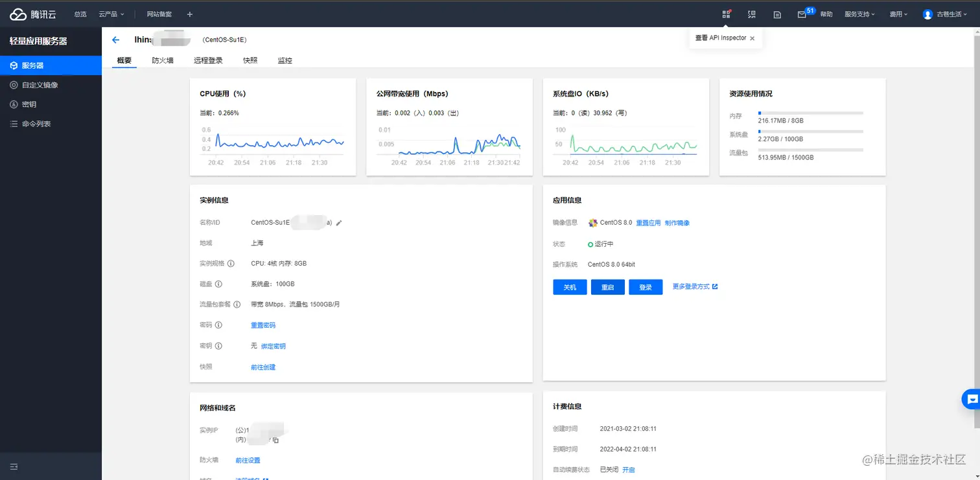Close the API Inspector tooltip
The width and height of the screenshot is (980, 480).
pos(752,38)
